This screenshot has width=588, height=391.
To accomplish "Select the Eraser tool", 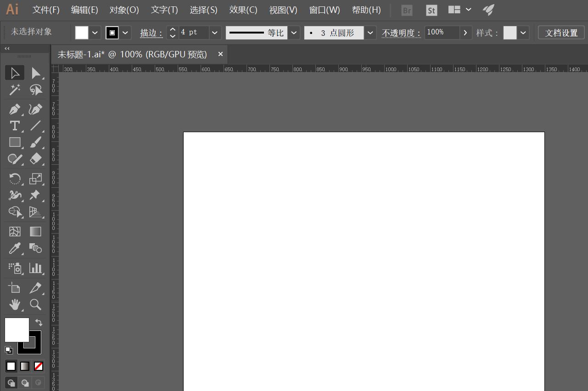I will (x=36, y=159).
